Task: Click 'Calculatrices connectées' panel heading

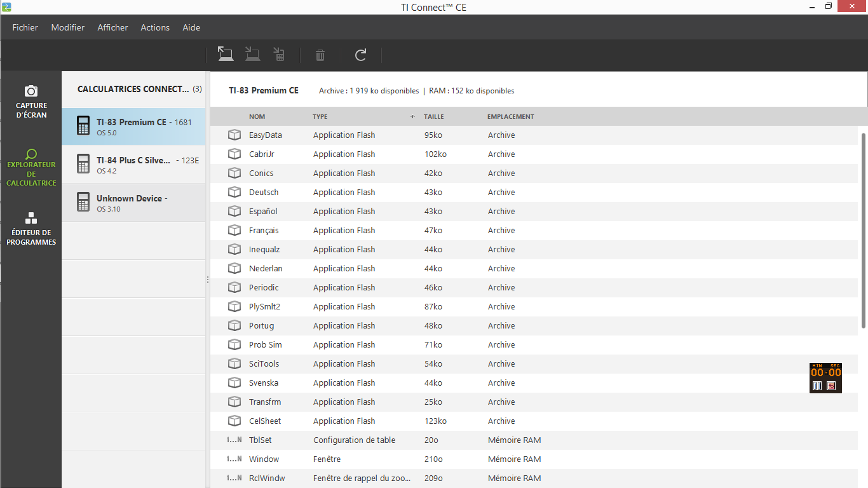Action: [x=133, y=89]
